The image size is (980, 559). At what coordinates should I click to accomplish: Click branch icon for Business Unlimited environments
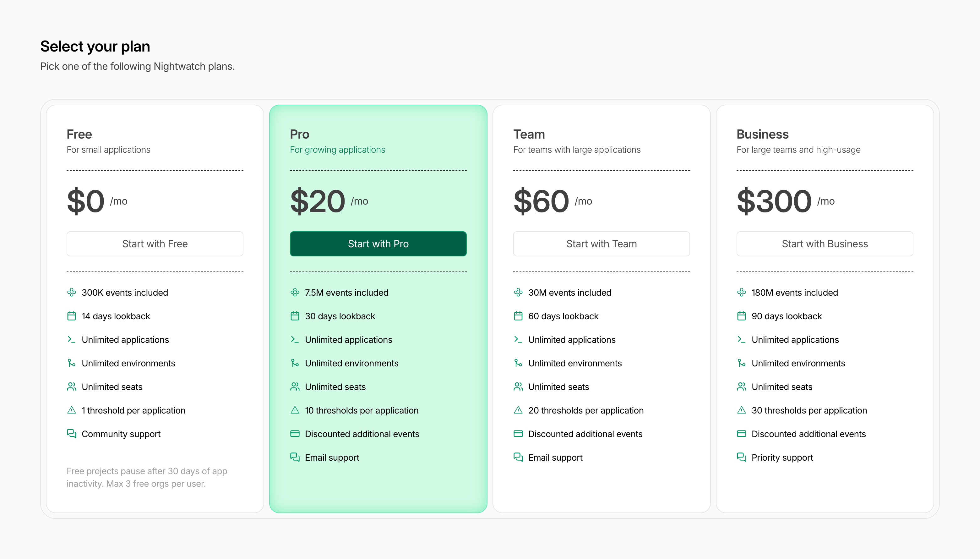(741, 363)
